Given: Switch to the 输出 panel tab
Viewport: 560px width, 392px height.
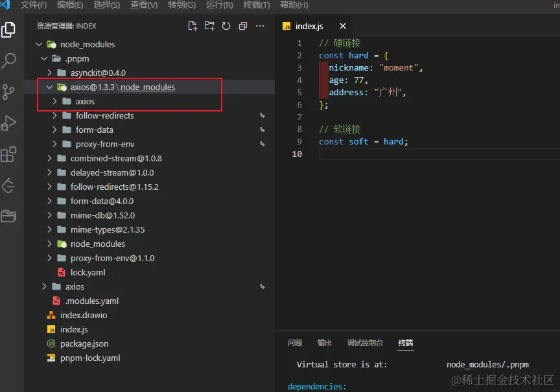Looking at the screenshot, I should [x=325, y=343].
